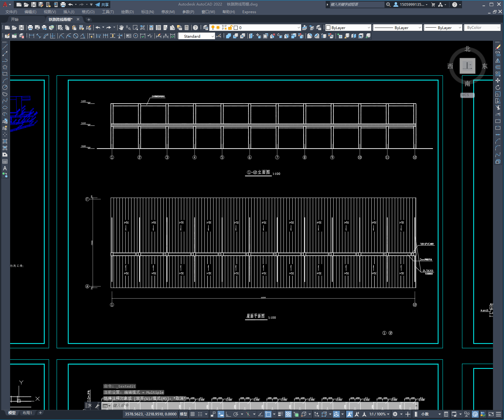Select the Mirror tool in modify toolbar
This screenshot has height=420, width=504.
[498, 60]
